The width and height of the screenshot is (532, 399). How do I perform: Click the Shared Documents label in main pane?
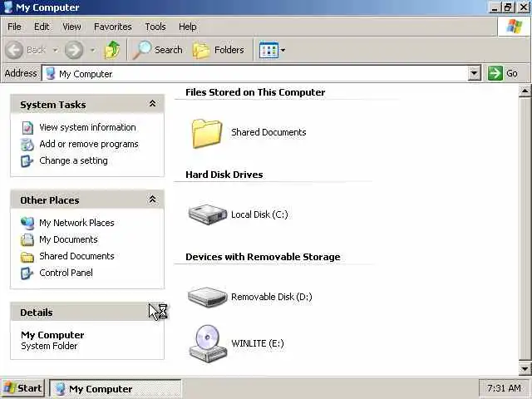(x=268, y=132)
